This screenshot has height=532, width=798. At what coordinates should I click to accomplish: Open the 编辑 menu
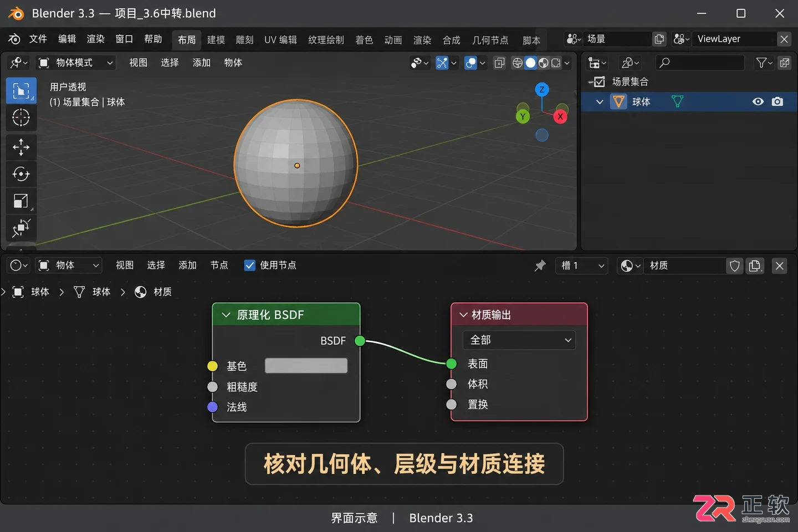[x=67, y=39]
